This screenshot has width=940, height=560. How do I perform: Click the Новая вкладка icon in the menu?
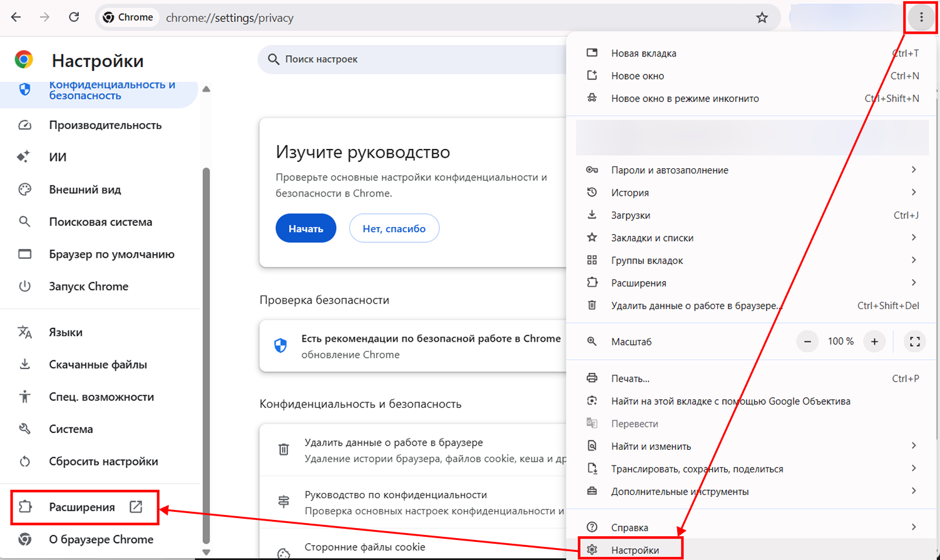[x=592, y=53]
